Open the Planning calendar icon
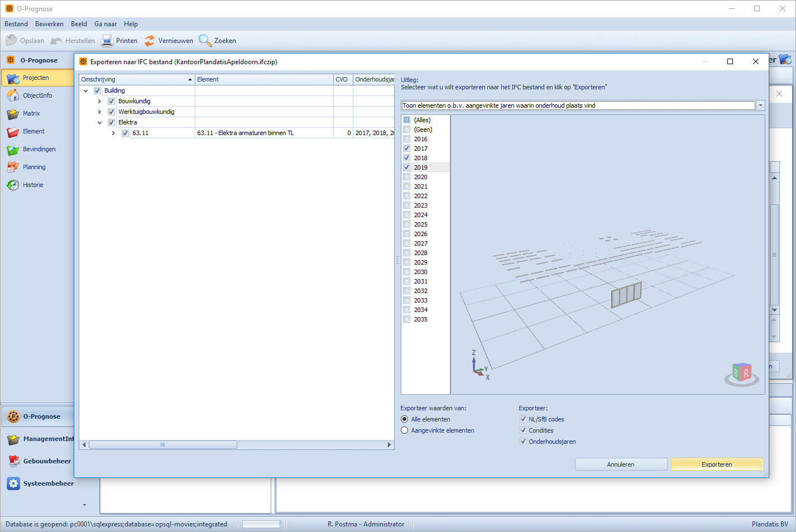 [x=13, y=167]
